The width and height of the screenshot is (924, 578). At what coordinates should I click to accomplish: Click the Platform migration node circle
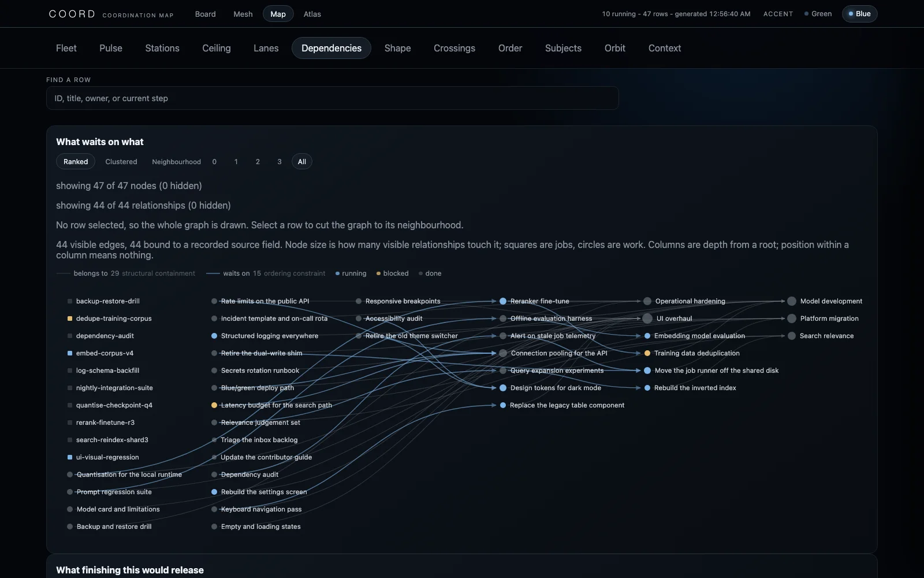coord(792,318)
